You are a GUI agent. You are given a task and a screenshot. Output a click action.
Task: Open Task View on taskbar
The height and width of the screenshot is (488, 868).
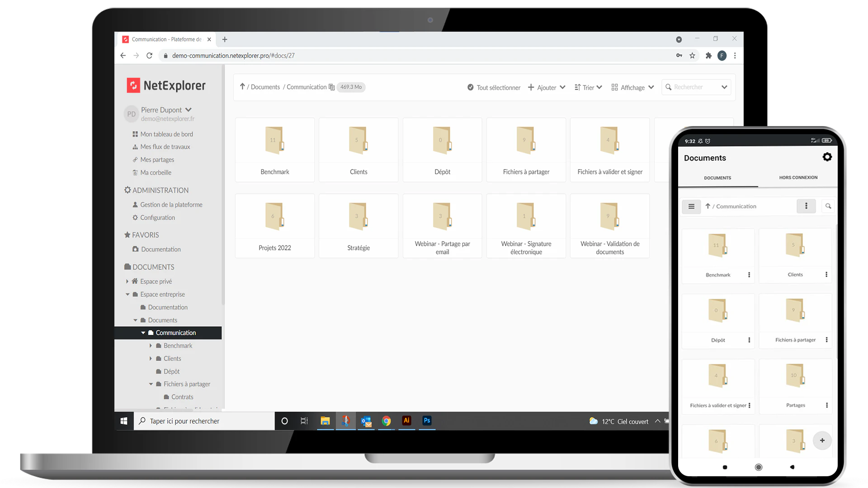pyautogui.click(x=304, y=421)
